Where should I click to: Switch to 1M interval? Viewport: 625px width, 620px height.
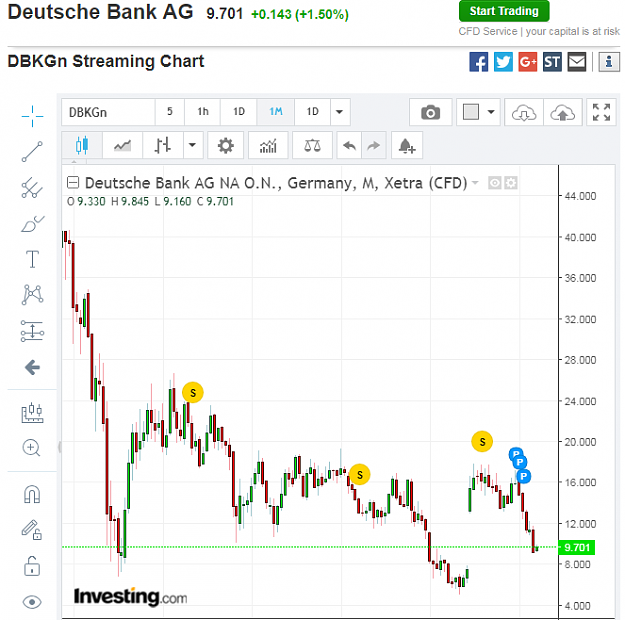point(275,112)
